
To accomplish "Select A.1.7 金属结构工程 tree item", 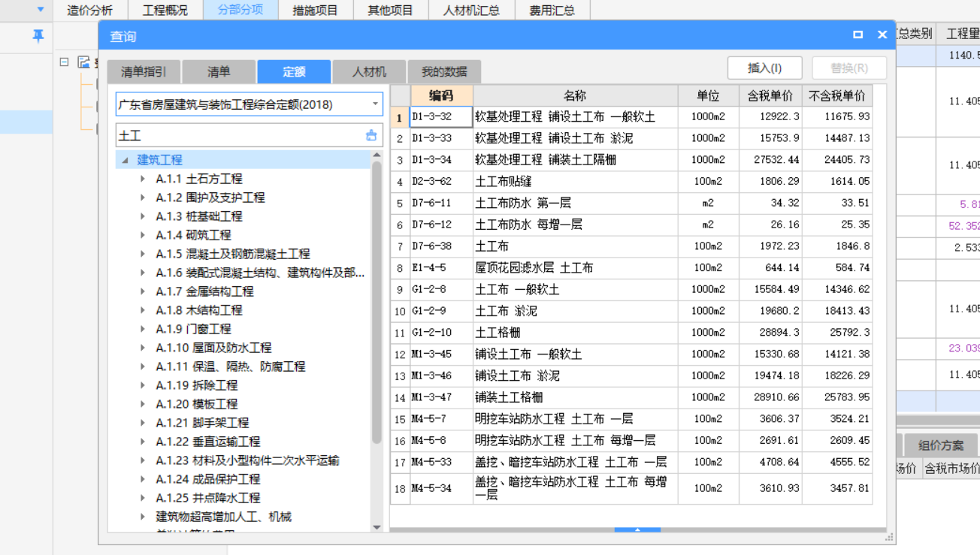I will [204, 291].
